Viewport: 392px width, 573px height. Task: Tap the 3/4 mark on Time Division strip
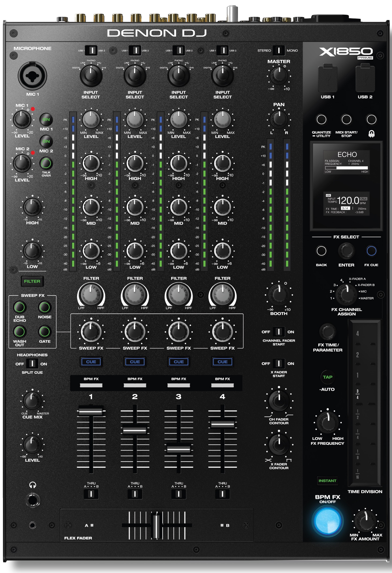coord(357,394)
